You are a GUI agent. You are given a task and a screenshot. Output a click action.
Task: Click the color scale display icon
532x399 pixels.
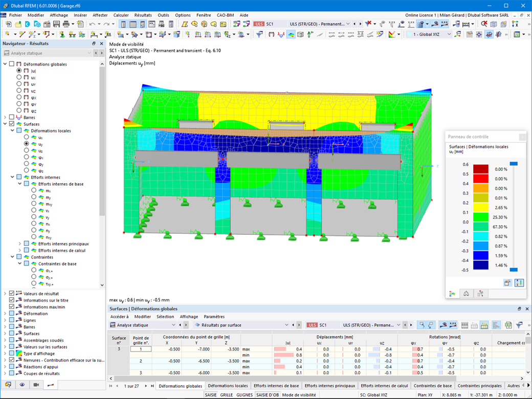click(392, 34)
